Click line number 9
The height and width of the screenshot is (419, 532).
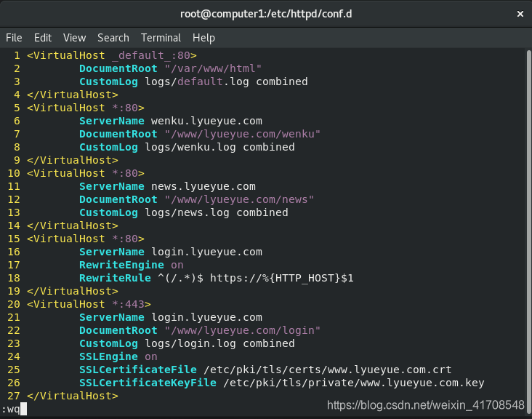point(17,160)
